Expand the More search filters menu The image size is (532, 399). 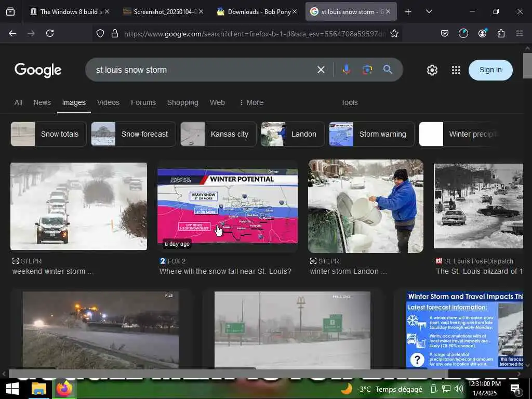tap(251, 102)
